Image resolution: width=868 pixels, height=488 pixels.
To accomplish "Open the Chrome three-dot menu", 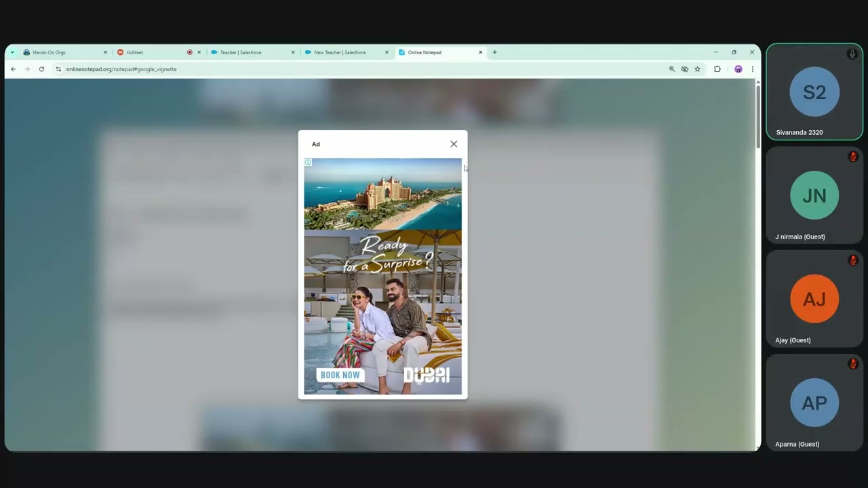I will click(x=752, y=69).
